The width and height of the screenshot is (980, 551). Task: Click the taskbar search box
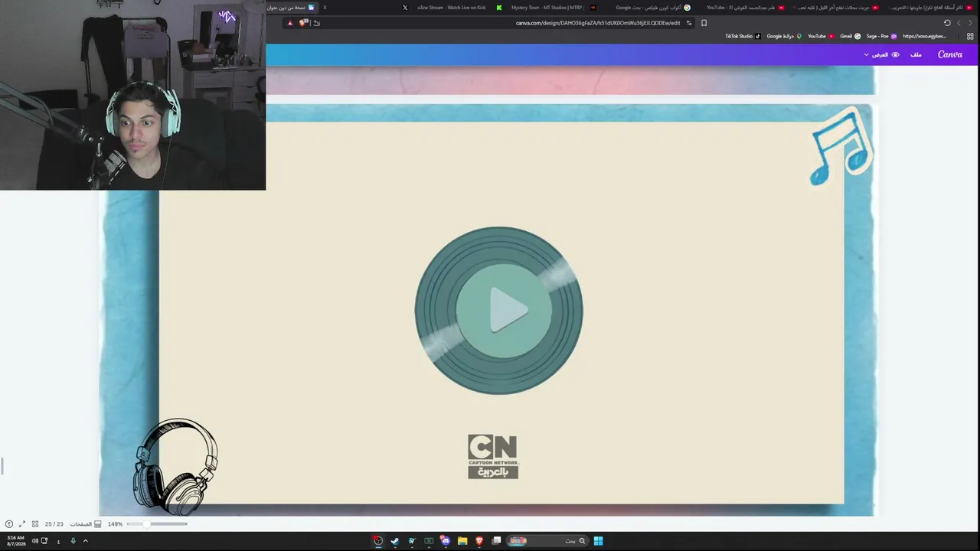547,541
